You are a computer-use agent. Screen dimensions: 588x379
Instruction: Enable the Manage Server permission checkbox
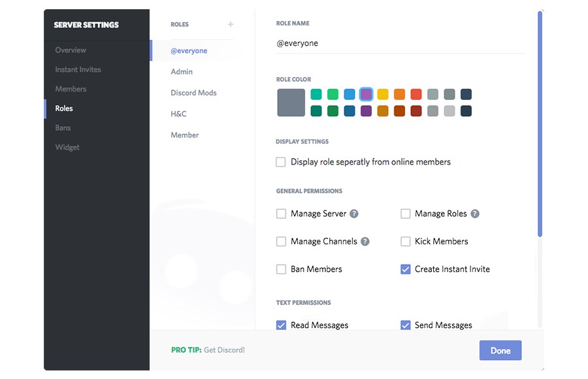tap(281, 214)
